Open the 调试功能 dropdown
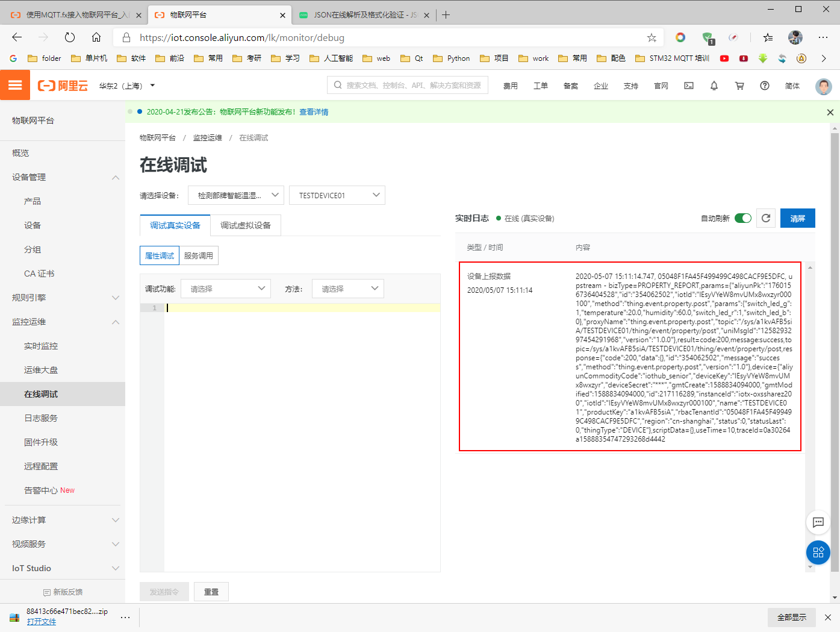This screenshot has height=632, width=840. coord(226,289)
